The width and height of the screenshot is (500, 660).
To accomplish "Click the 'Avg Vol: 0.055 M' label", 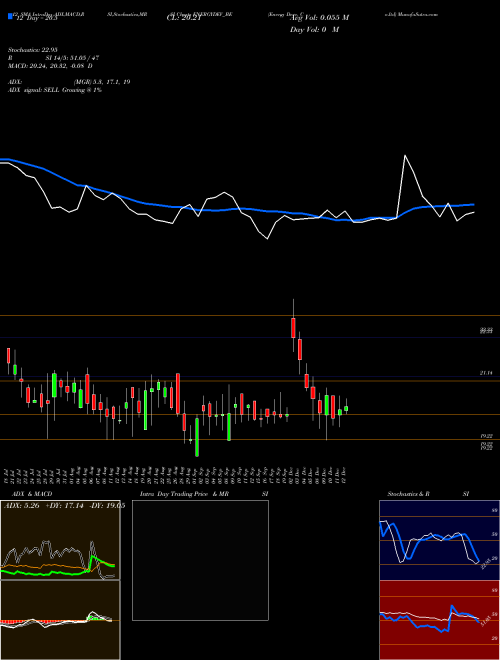I will click(x=319, y=18).
